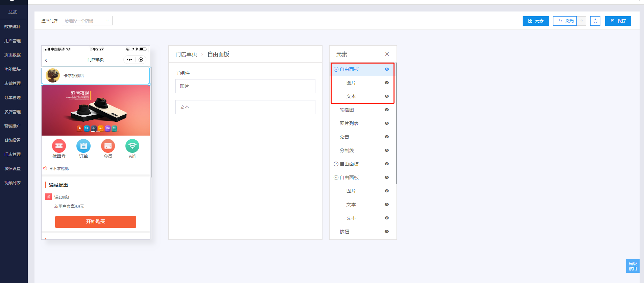
Task: Click the coupon (优惠券) icon in phone preview
Action: tap(59, 146)
